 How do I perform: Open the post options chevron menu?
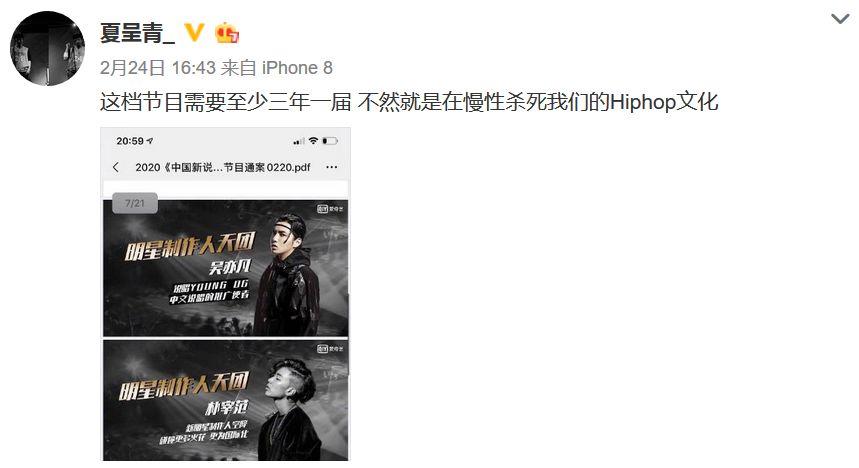coord(840,19)
